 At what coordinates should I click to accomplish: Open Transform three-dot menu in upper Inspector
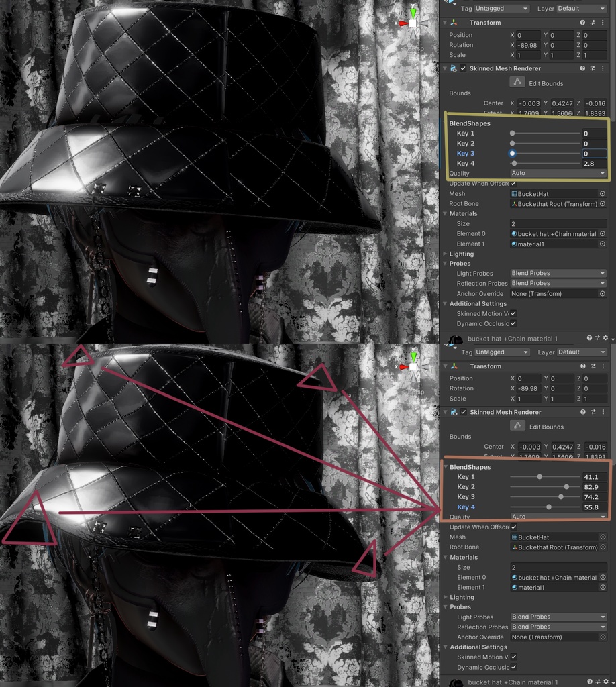point(603,22)
